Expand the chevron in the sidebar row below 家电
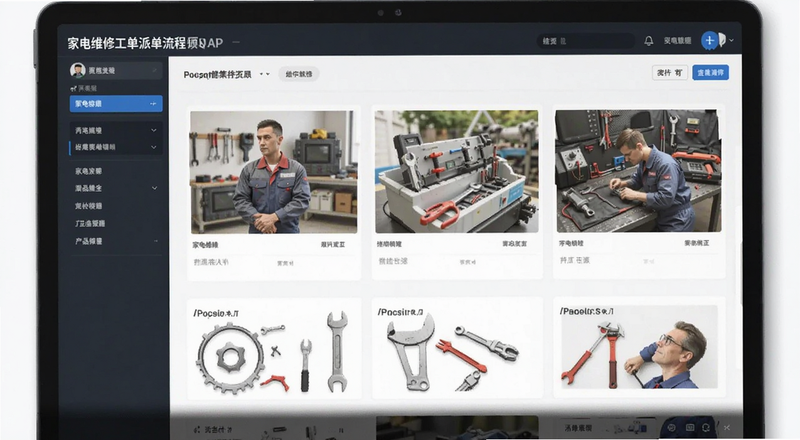Screen dimensions: 800x440 click(x=154, y=188)
